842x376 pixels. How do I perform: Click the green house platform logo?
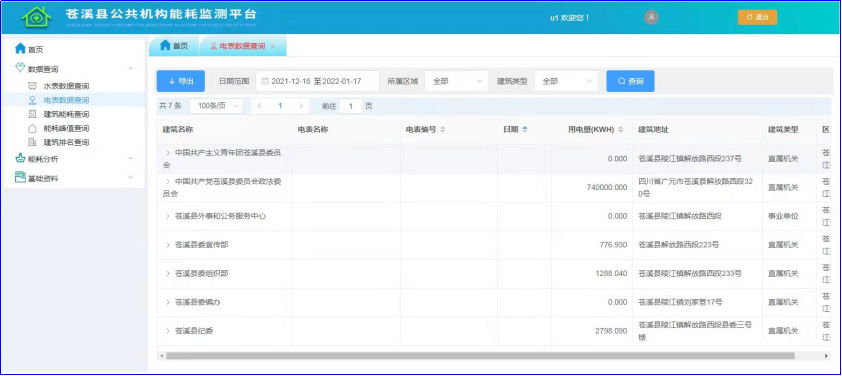[x=37, y=17]
